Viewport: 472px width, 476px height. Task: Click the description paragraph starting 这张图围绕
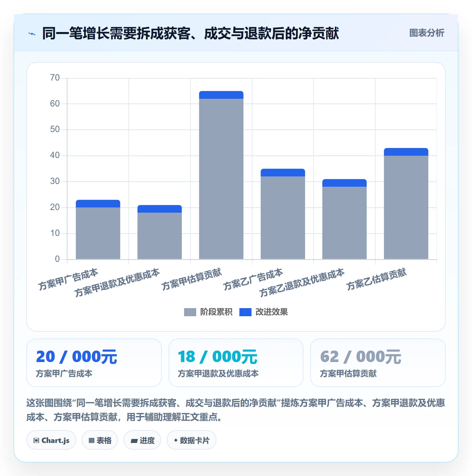click(x=236, y=410)
